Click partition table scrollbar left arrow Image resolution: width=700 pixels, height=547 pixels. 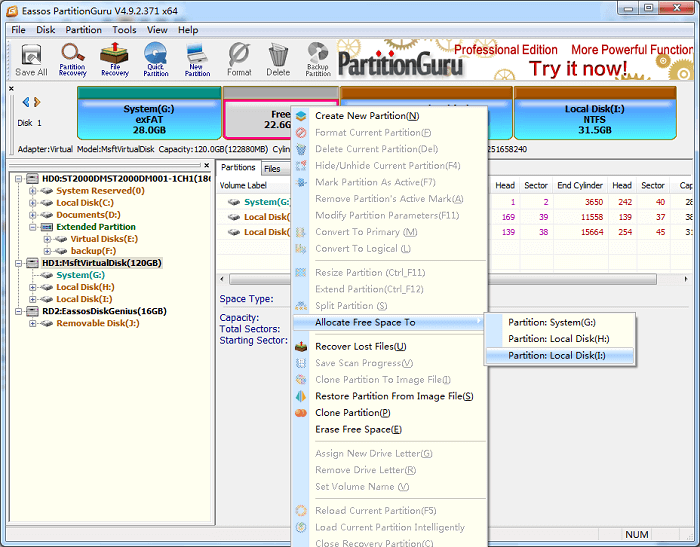coord(222,280)
